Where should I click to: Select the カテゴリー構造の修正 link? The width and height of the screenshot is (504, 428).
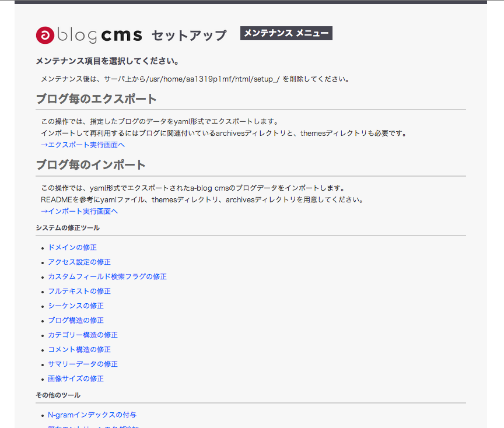(x=83, y=335)
